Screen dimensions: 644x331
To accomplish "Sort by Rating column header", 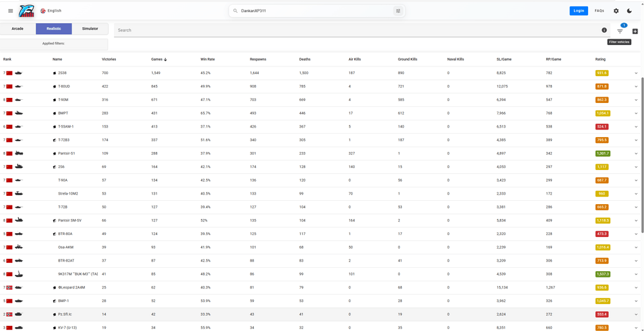I will (x=600, y=59).
